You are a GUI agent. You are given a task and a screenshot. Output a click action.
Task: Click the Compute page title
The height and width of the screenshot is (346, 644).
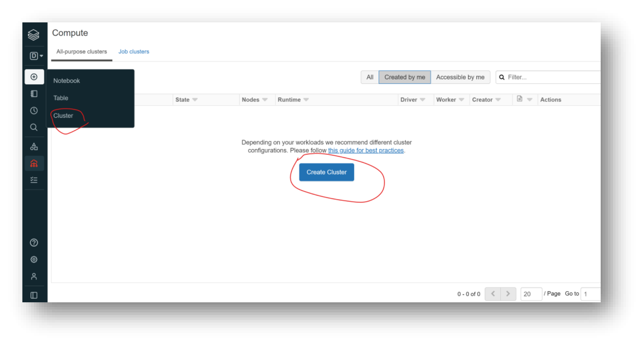70,33
